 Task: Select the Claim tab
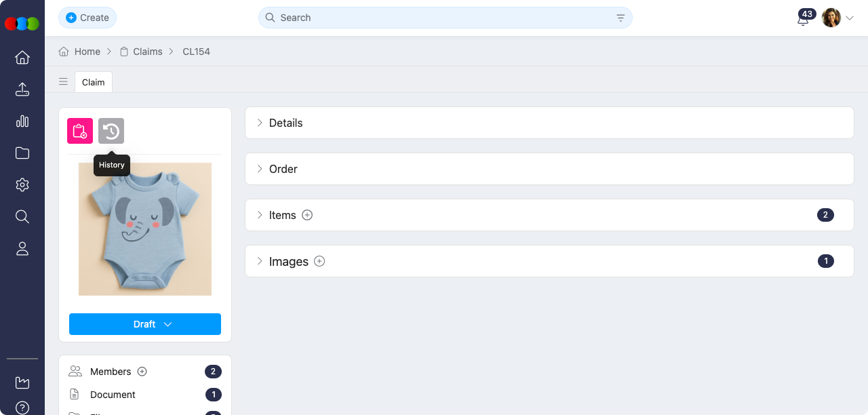point(94,82)
